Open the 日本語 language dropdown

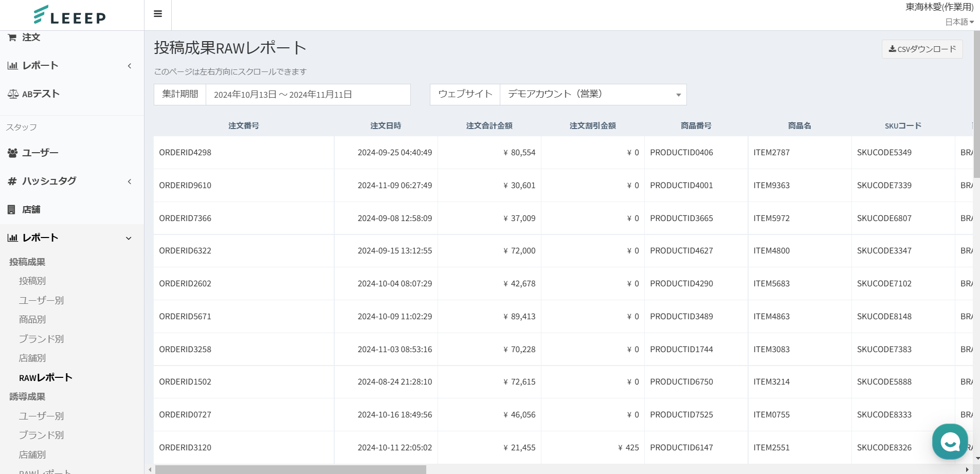tap(959, 22)
